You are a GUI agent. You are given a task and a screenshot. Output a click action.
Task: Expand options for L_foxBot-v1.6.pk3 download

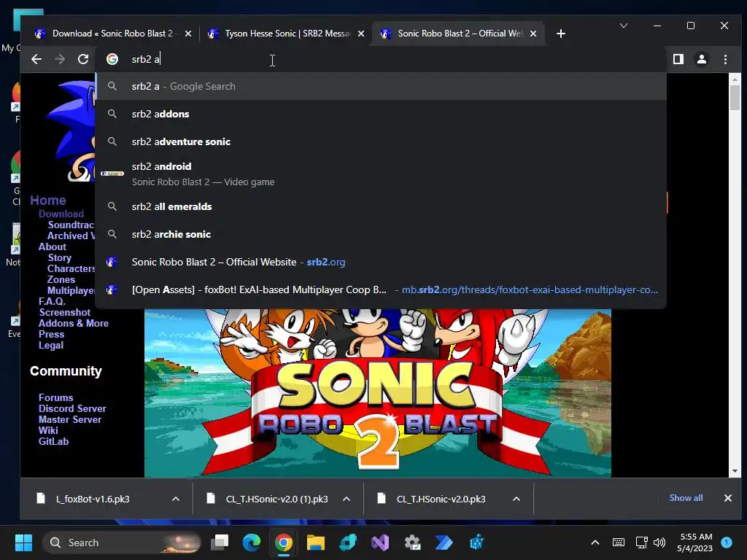pos(176,499)
